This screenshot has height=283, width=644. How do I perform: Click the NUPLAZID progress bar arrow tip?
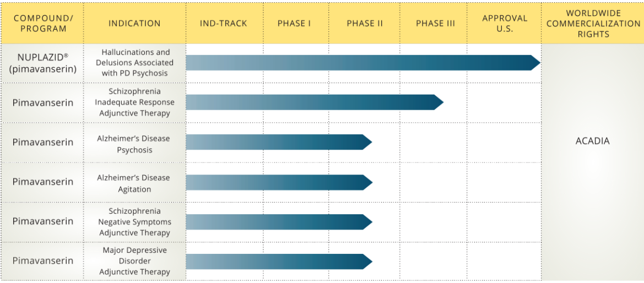(x=534, y=63)
